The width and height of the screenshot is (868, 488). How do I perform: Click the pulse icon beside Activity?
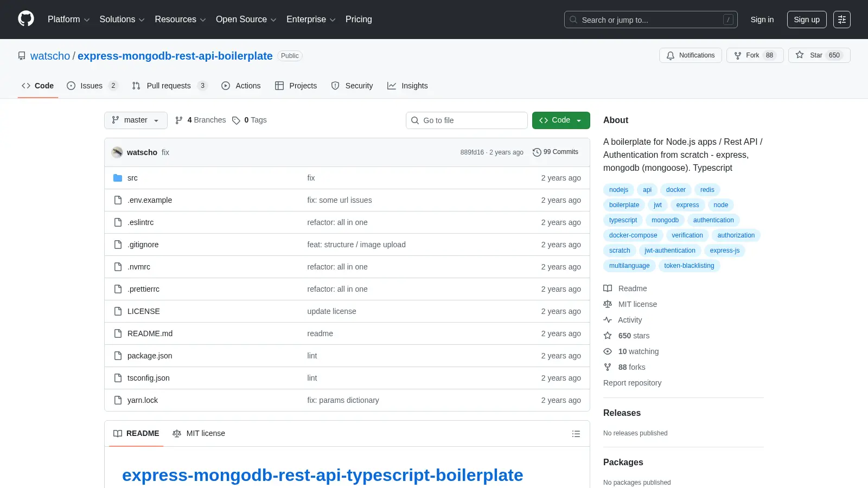click(x=608, y=320)
